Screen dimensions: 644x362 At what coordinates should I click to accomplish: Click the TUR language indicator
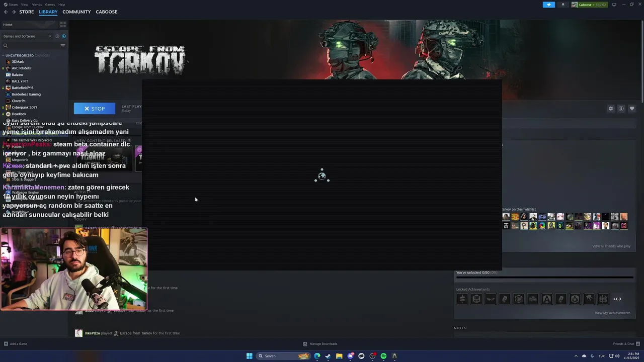tap(602, 356)
